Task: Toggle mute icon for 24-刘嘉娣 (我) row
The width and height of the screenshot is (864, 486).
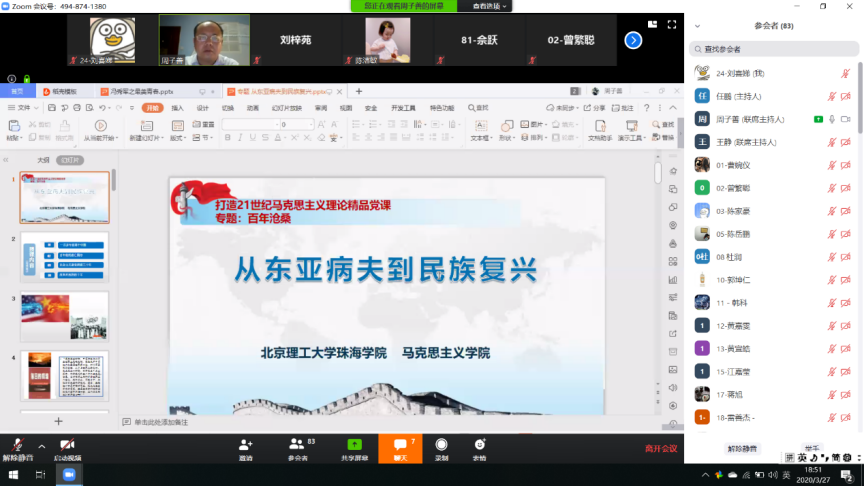Action: click(845, 73)
